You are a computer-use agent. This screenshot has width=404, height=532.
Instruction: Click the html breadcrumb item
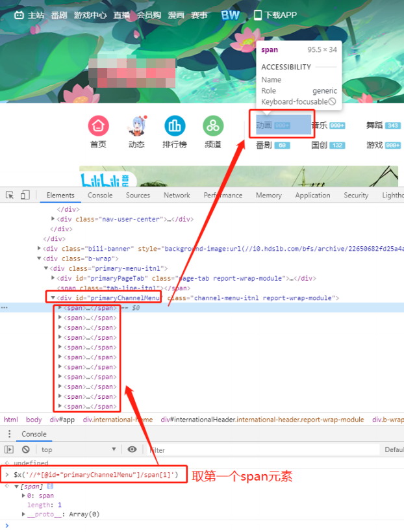click(11, 420)
